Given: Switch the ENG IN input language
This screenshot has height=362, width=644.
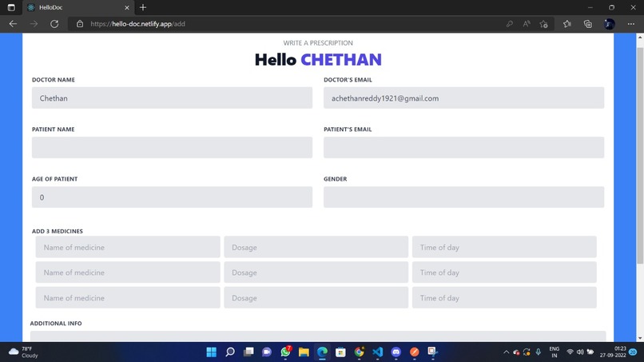Looking at the screenshot, I should pyautogui.click(x=554, y=352).
